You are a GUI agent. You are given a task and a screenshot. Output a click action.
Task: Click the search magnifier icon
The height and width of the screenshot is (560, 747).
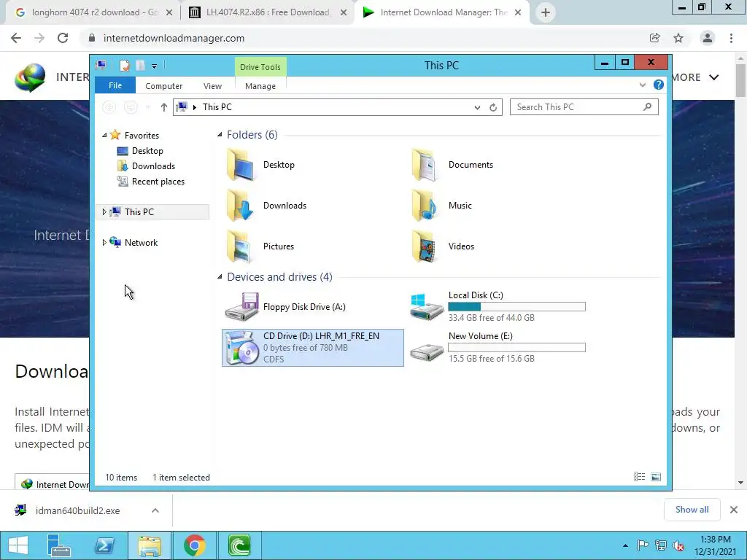click(x=647, y=106)
